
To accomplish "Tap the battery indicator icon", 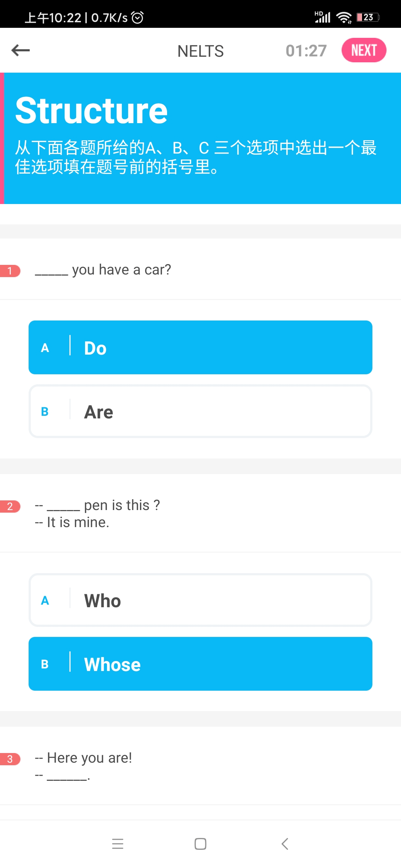I will click(368, 17).
